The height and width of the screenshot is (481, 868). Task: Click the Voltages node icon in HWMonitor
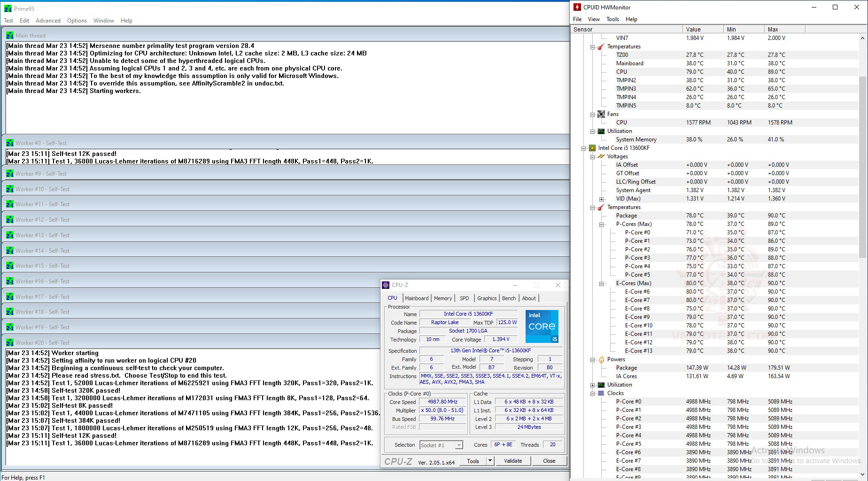[x=601, y=156]
